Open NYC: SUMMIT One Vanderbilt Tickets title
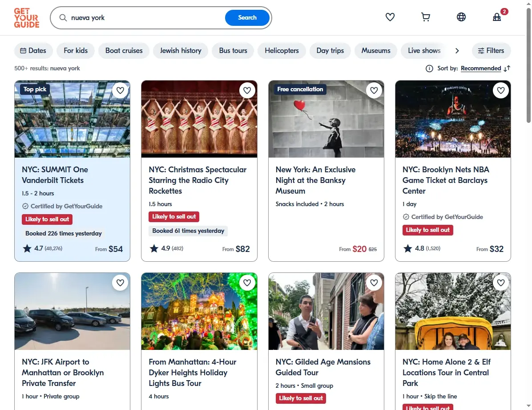 click(x=55, y=175)
